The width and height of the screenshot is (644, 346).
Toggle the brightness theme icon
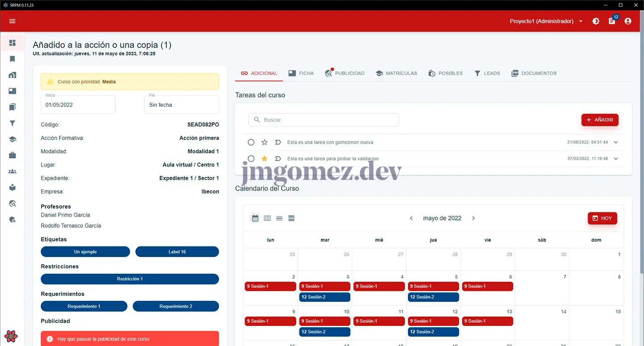596,21
